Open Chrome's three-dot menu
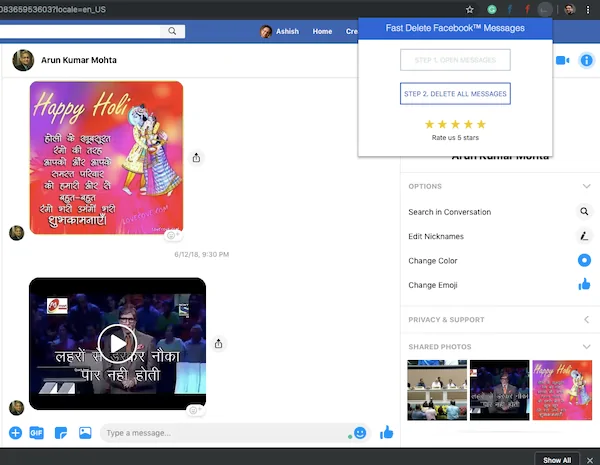 click(588, 10)
